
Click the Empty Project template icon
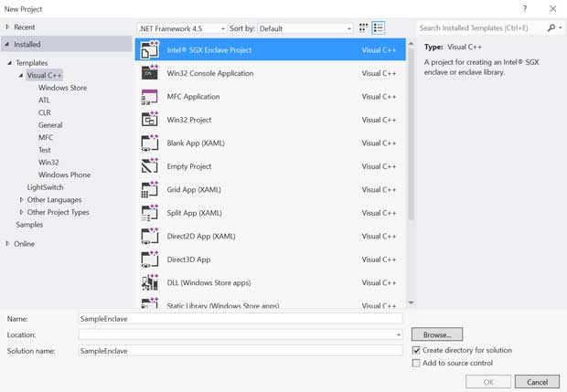(x=150, y=166)
